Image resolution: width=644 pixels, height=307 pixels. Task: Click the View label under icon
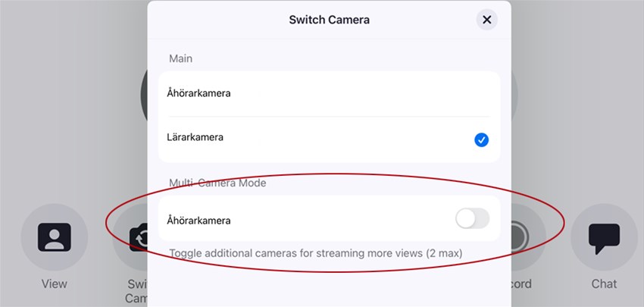coord(54,284)
